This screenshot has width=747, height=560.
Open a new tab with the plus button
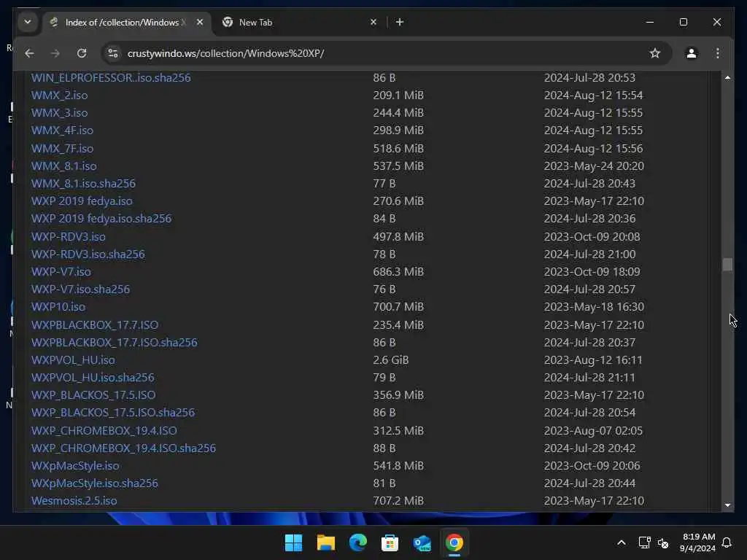tap(400, 22)
